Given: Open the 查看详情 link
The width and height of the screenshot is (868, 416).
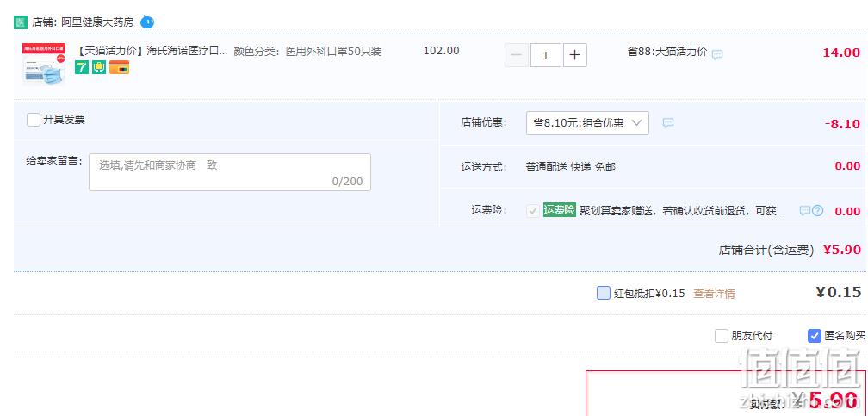Looking at the screenshot, I should (714, 294).
